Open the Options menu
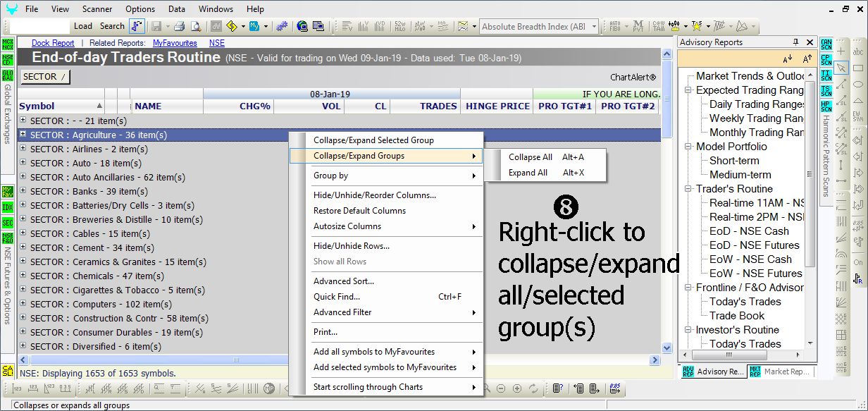The image size is (868, 411). click(x=140, y=9)
